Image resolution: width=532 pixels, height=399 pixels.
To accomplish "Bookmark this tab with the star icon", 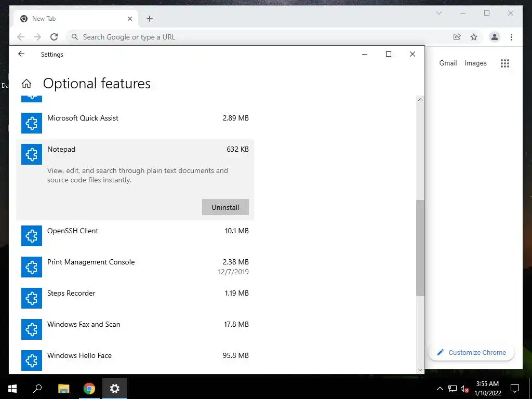I will click(x=474, y=37).
